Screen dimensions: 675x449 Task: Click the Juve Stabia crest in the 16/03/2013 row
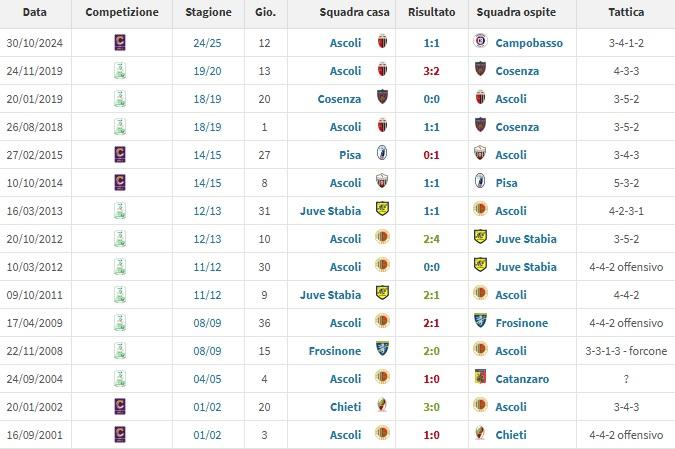(381, 211)
